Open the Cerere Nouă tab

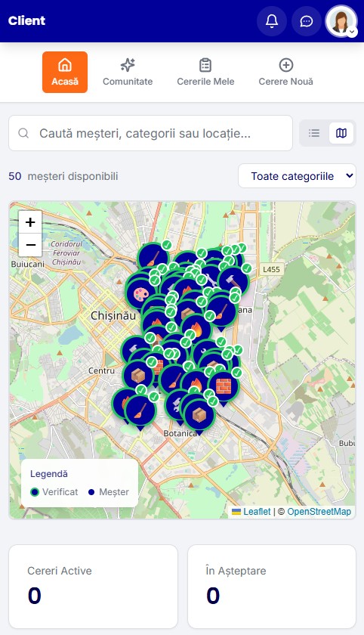click(x=286, y=72)
